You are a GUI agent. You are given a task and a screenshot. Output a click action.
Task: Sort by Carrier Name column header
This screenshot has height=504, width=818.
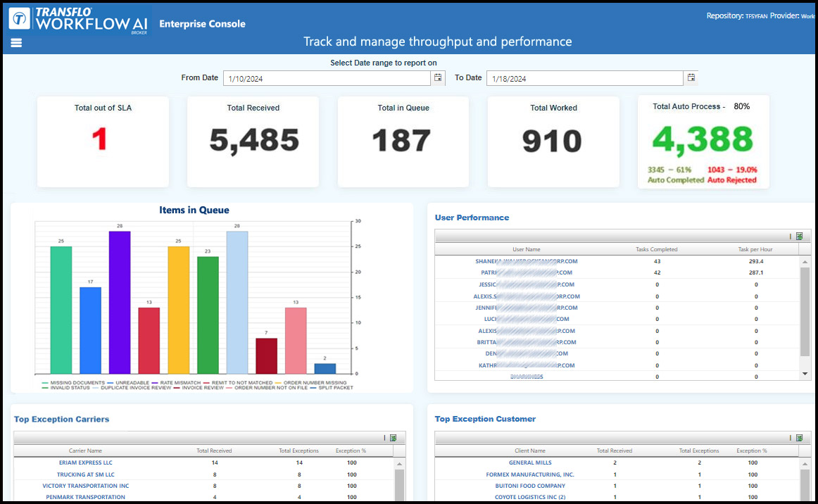86,451
